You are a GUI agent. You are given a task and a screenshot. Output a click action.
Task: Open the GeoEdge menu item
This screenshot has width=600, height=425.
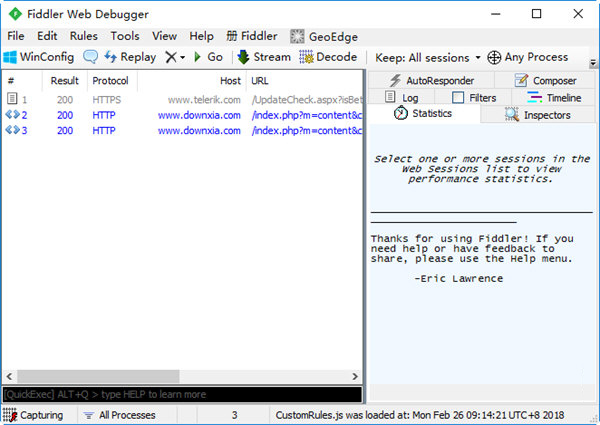pos(324,37)
